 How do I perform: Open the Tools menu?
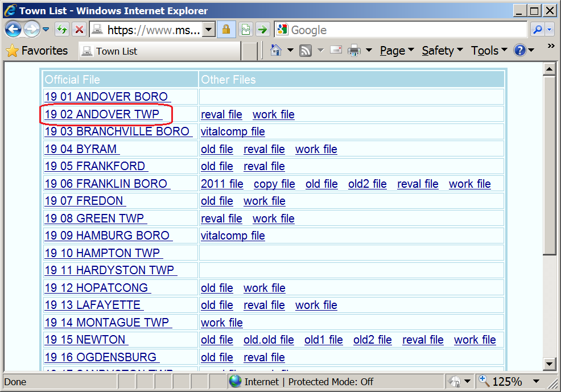[x=489, y=51]
